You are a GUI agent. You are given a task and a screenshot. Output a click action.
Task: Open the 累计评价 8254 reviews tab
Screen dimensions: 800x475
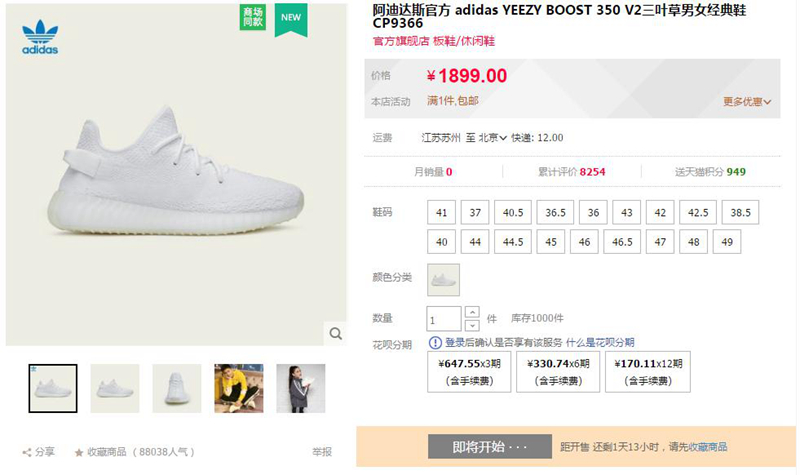(x=572, y=172)
